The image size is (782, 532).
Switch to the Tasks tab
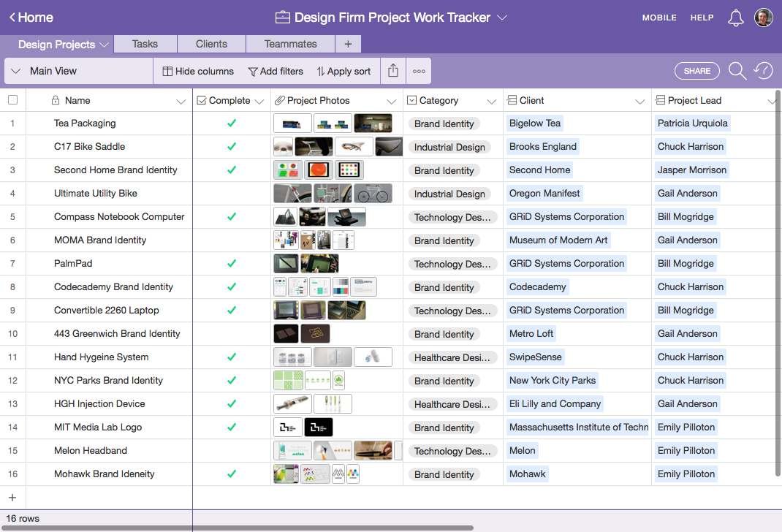click(145, 44)
